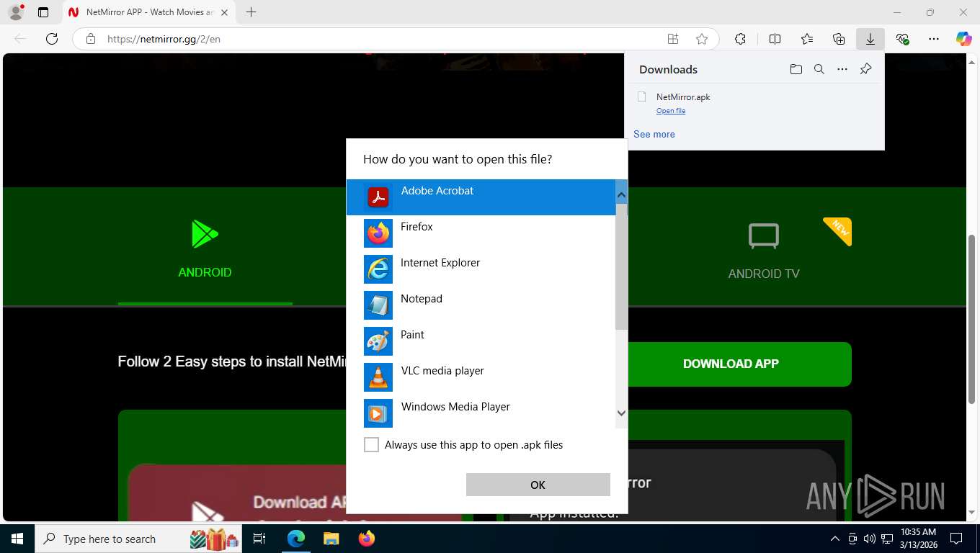This screenshot has width=980, height=553.
Task: Open the Edge Favorites list icon
Action: click(807, 39)
